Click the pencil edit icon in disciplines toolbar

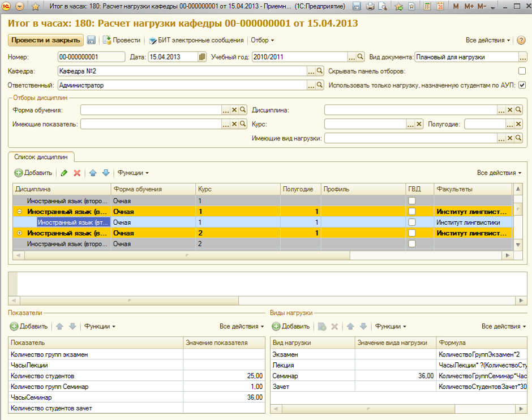click(64, 173)
